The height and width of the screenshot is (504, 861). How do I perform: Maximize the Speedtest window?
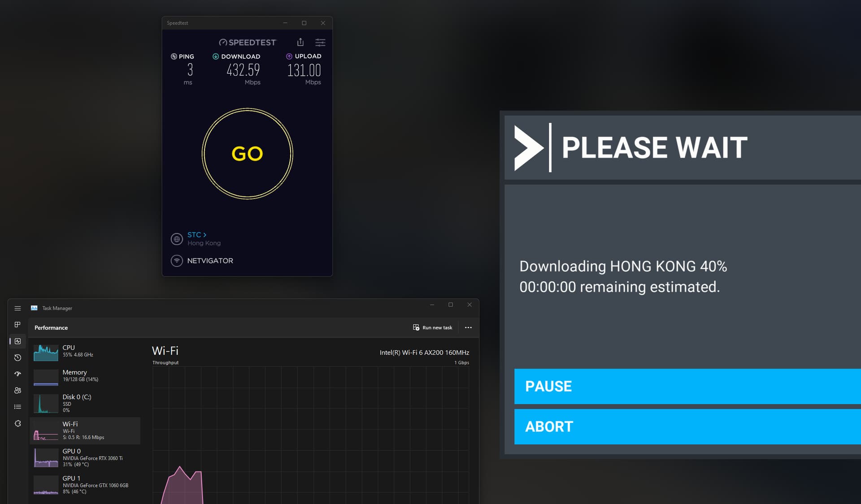coord(304,23)
